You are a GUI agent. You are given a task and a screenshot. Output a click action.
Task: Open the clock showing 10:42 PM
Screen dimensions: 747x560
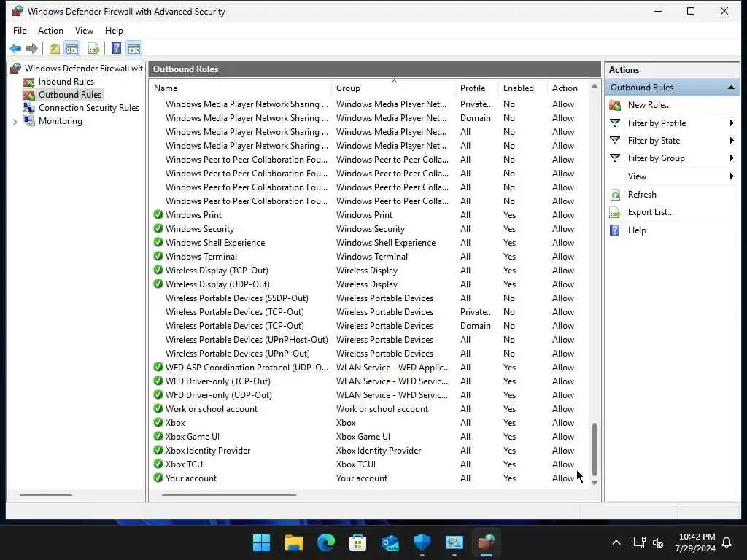(x=695, y=542)
